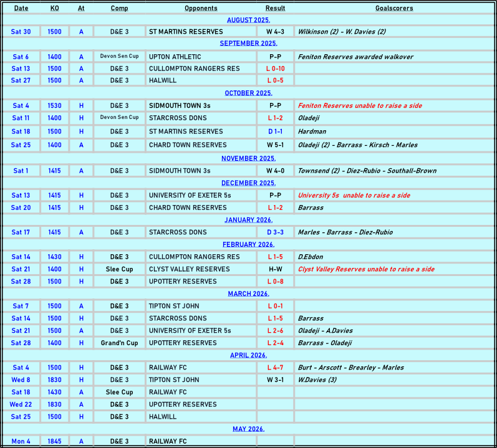The image size is (497, 448).
Task: Click the "Result" column header
Action: coord(275,8)
